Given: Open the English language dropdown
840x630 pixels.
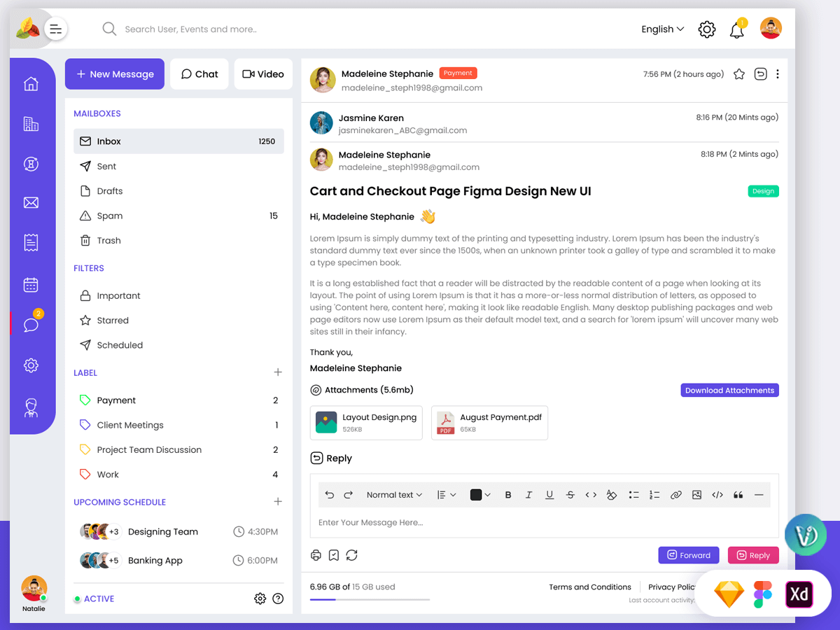Looking at the screenshot, I should 662,29.
